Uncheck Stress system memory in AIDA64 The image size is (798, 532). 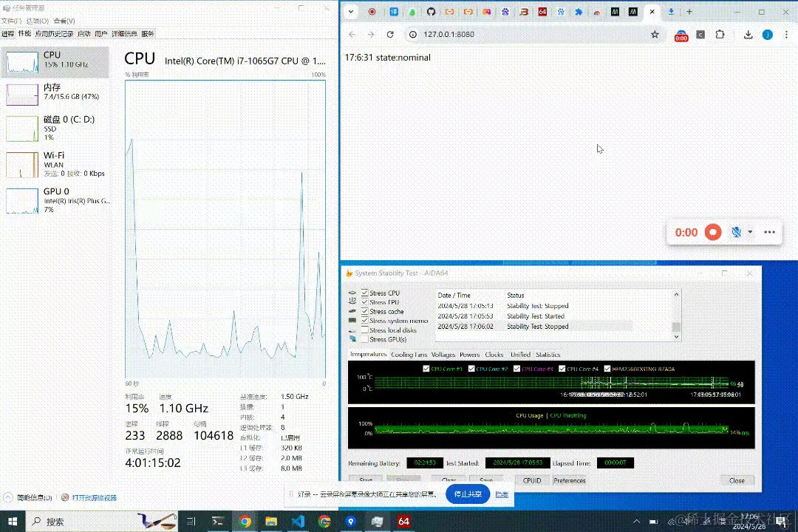pos(365,321)
